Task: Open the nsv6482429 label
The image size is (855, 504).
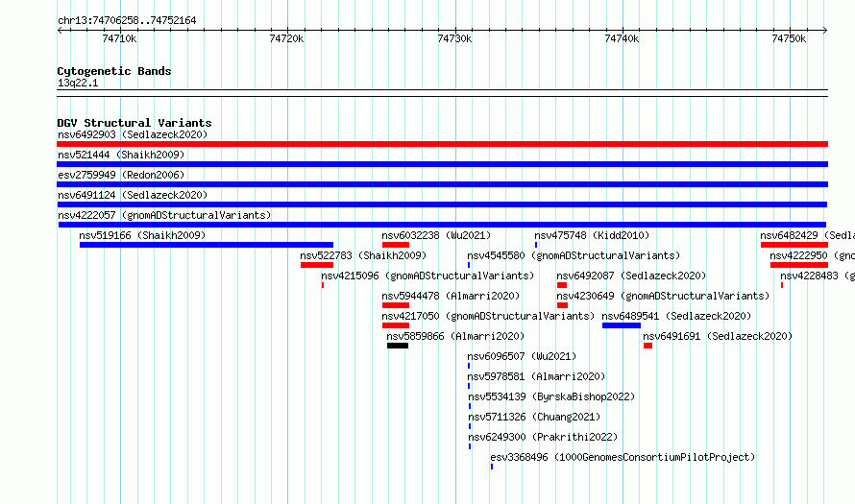Action: coord(808,235)
